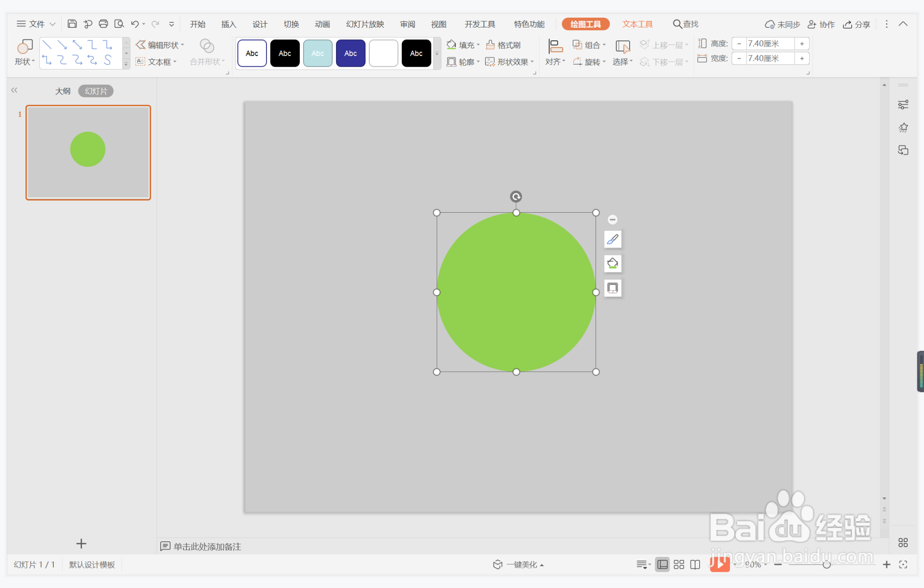This screenshot has height=588, width=924.
Task: Click the rotation handle above the circle
Action: click(516, 196)
